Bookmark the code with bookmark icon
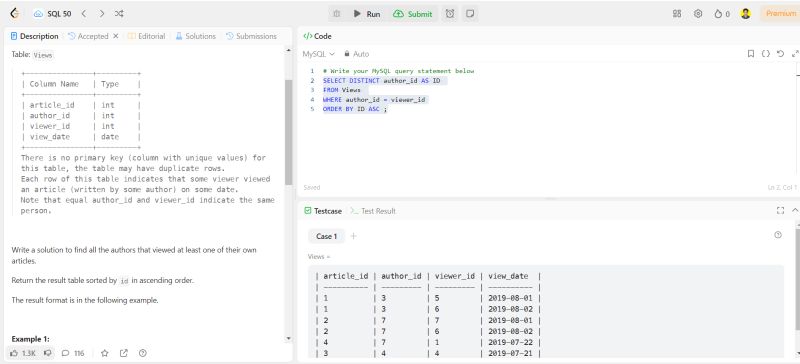The height and width of the screenshot is (364, 800). pyautogui.click(x=751, y=54)
